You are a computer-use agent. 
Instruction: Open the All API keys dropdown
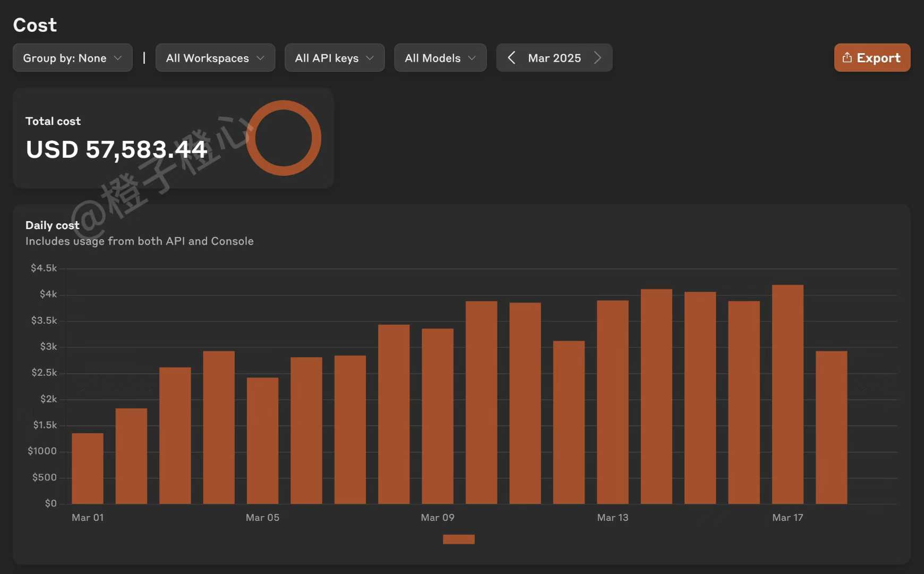coord(334,58)
